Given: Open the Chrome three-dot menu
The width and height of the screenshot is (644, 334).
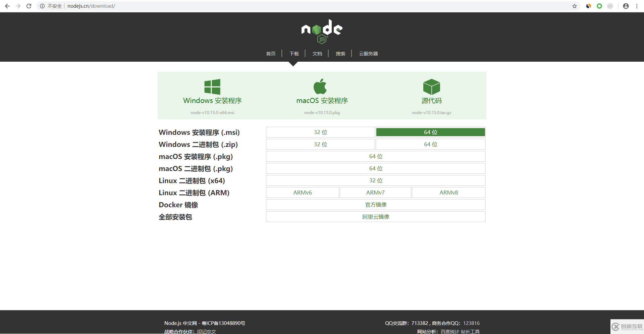Looking at the screenshot, I should point(637,6).
